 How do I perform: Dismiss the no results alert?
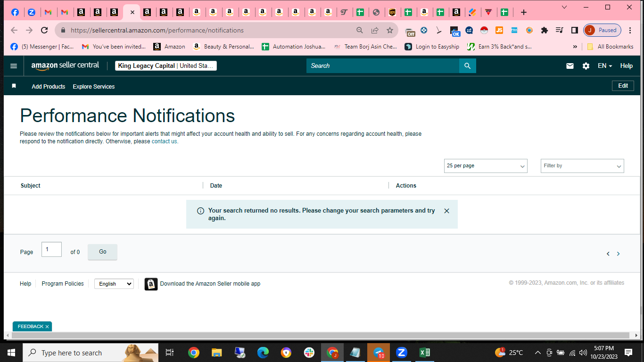pos(447,211)
